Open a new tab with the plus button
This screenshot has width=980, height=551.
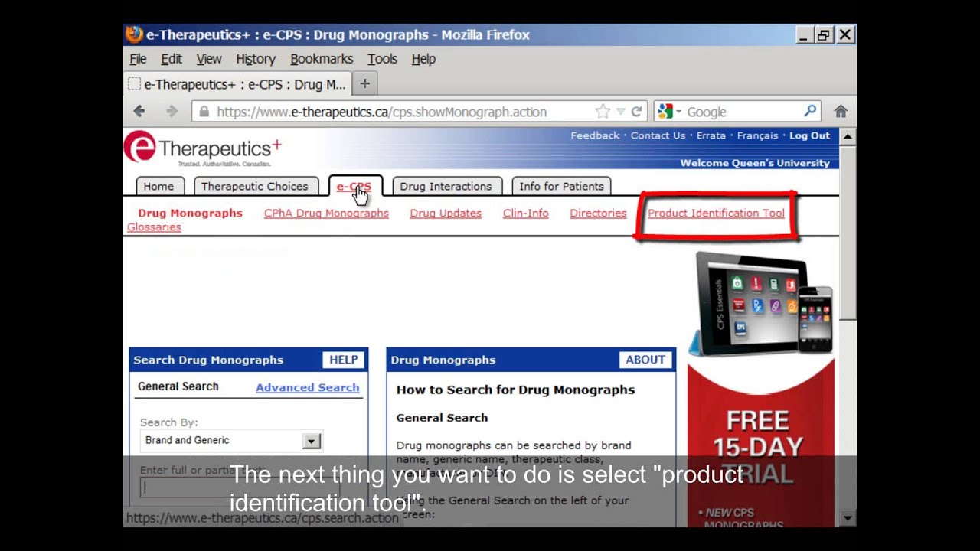pyautogui.click(x=364, y=84)
